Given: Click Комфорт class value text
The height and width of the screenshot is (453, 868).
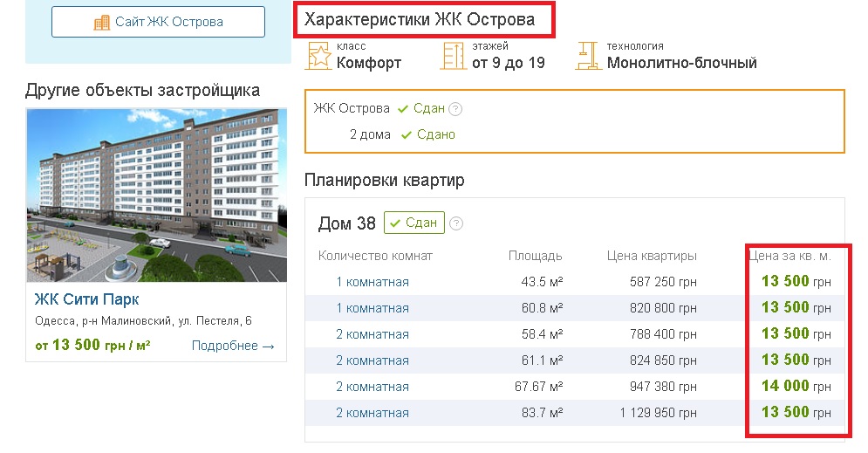Looking at the screenshot, I should pyautogui.click(x=369, y=63).
